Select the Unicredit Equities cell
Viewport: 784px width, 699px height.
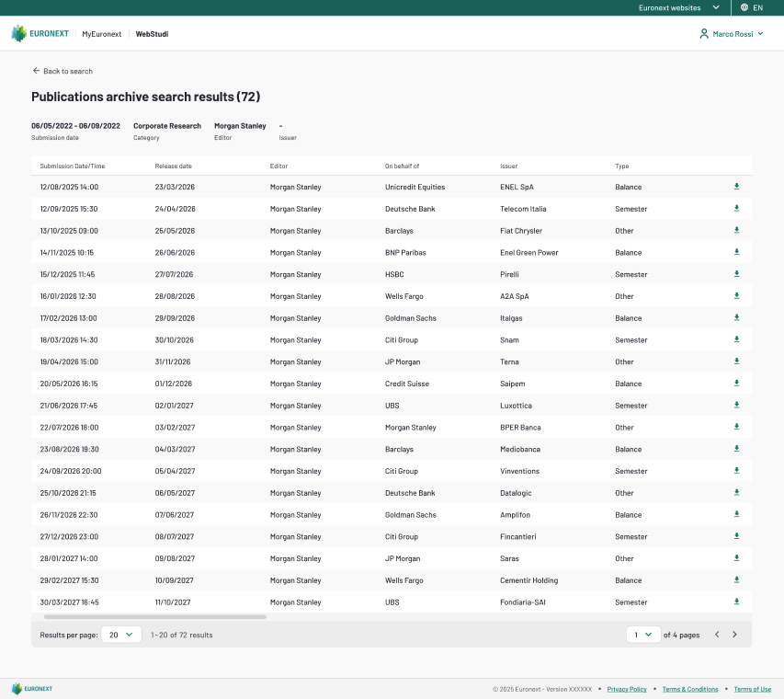(415, 187)
